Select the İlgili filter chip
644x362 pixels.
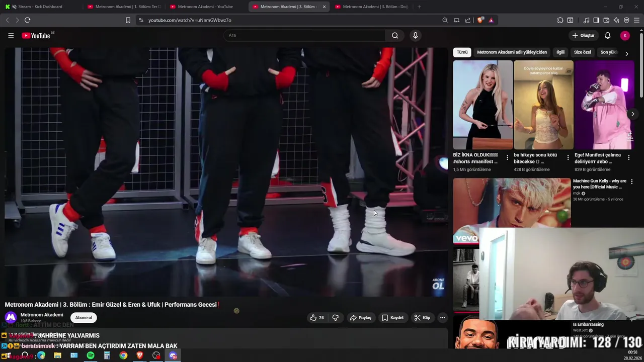[560, 52]
